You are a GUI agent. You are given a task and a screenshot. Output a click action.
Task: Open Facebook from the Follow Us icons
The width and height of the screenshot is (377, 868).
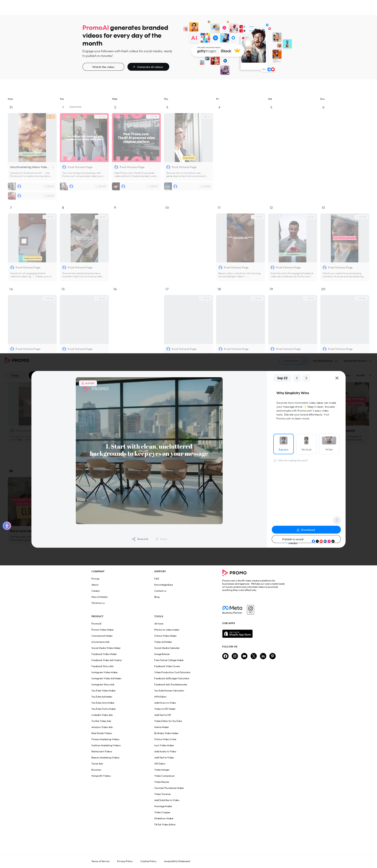tap(225, 656)
